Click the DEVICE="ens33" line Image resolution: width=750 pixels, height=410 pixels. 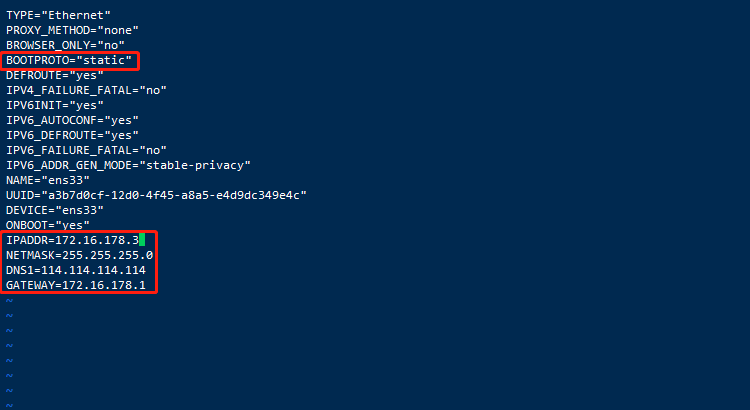(x=55, y=210)
